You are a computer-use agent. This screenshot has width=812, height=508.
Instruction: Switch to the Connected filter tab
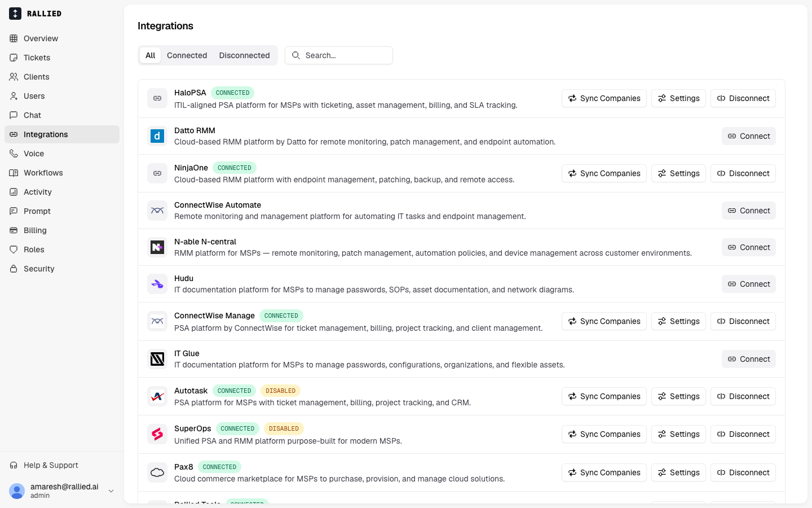coord(187,55)
